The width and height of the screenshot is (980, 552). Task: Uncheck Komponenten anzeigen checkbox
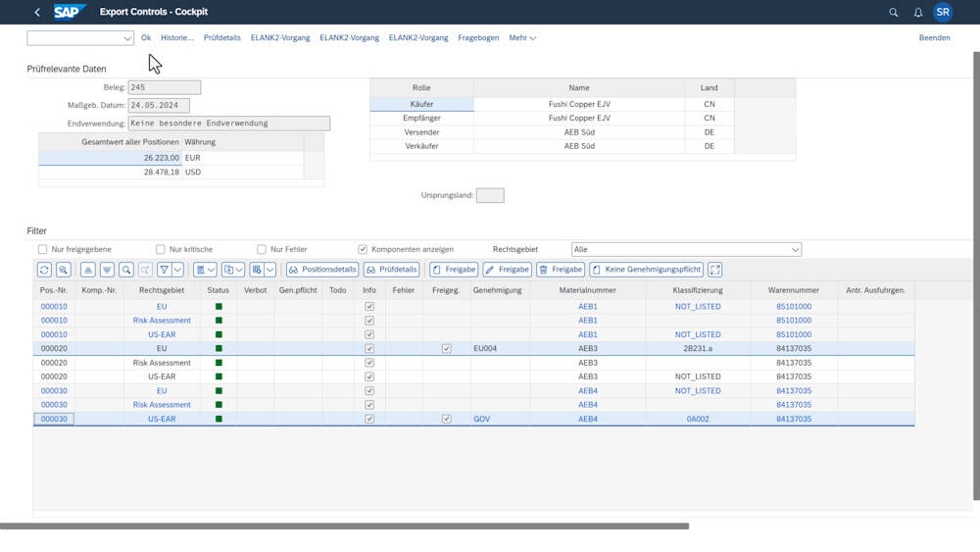tap(363, 249)
